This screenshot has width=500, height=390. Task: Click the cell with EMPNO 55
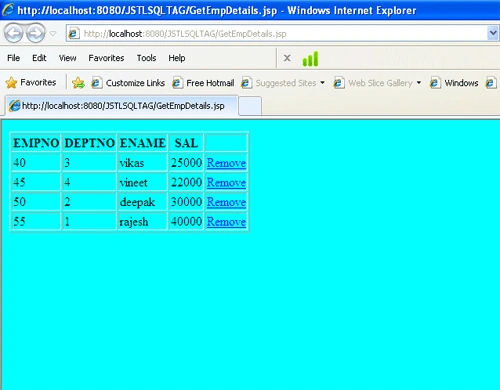click(36, 221)
